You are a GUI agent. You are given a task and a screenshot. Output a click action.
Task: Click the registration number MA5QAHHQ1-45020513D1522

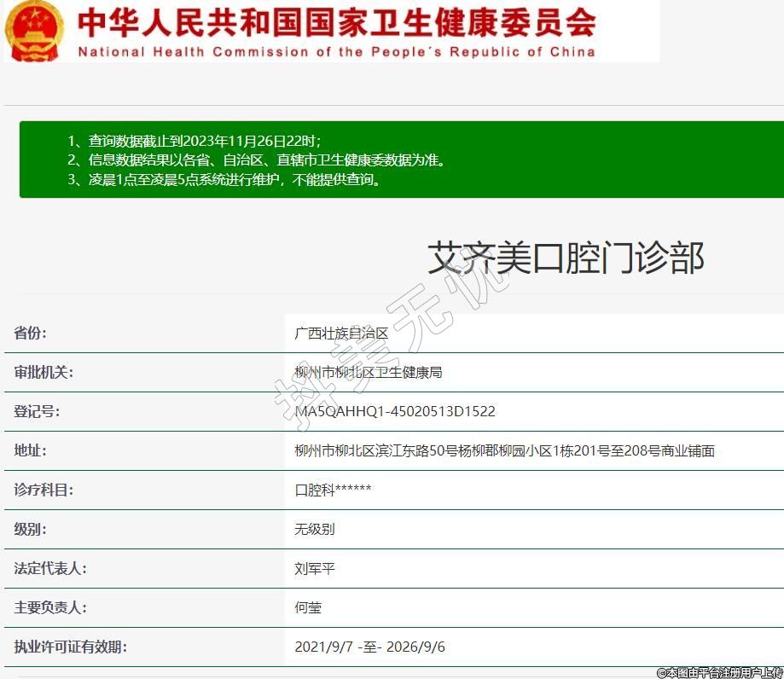(394, 411)
